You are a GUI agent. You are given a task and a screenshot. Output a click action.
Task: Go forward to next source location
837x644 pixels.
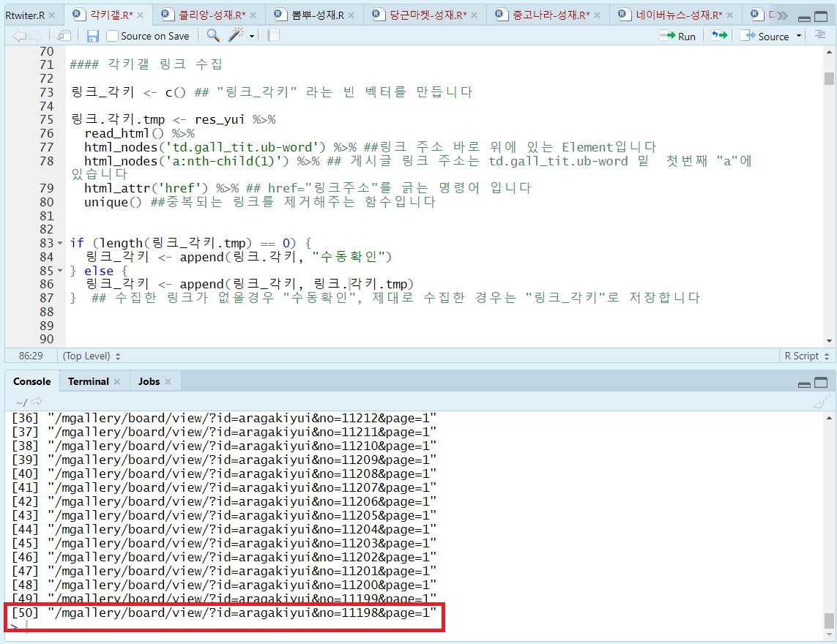click(36, 36)
